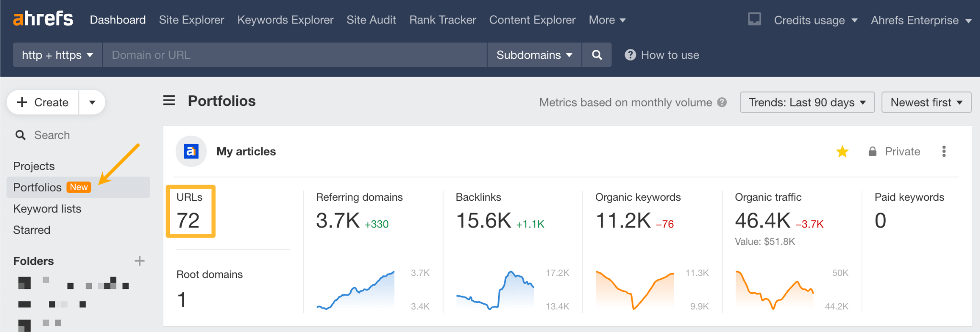Open the notifications monitor icon
Viewport: 980px width, 332px height.
tap(754, 19)
